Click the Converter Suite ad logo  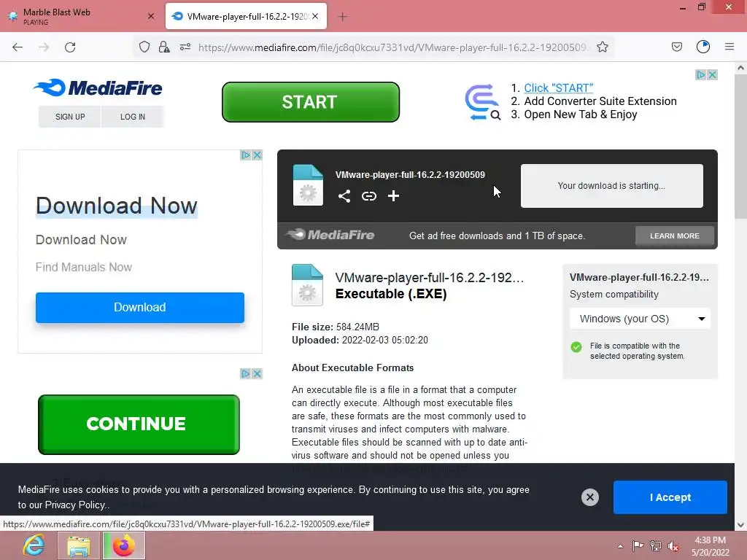click(481, 102)
